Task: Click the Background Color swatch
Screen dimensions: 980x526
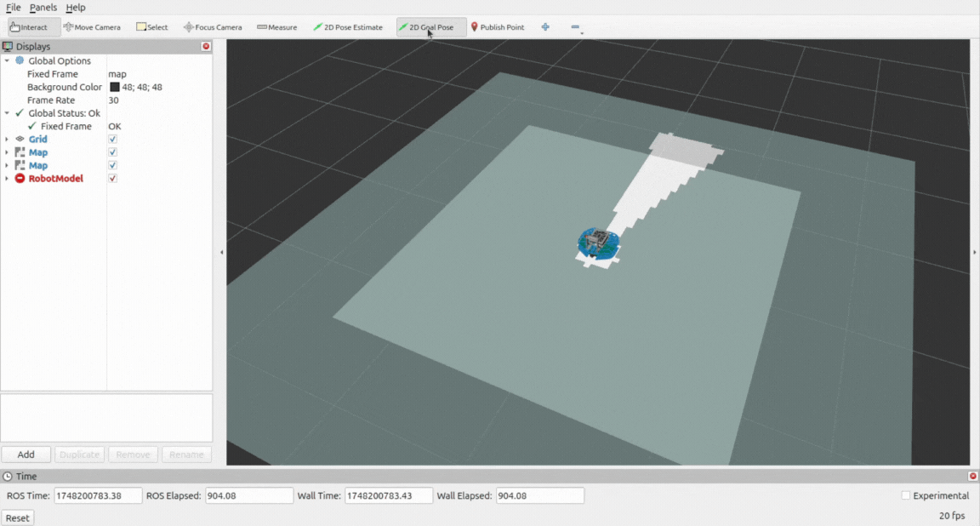Action: tap(115, 87)
